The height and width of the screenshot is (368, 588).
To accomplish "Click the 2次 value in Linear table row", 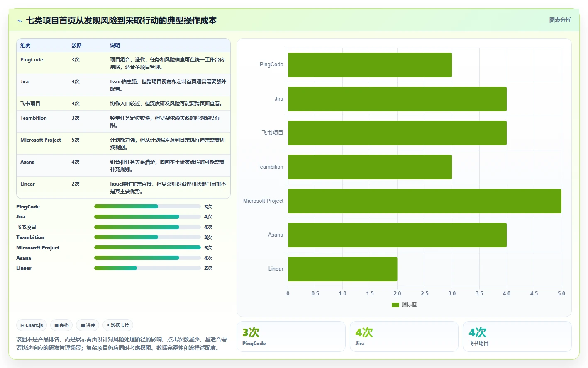I will coord(76,184).
